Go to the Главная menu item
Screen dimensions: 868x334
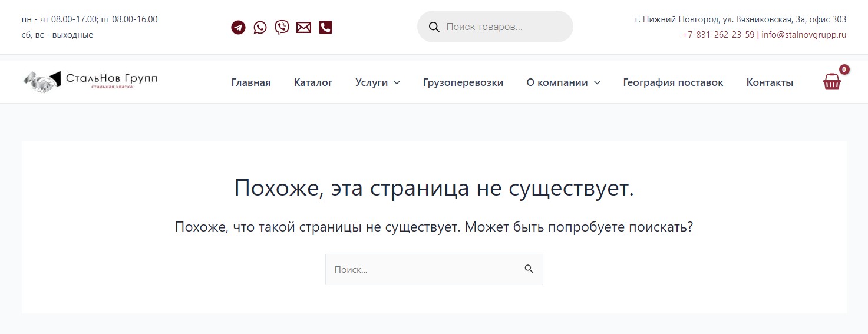(251, 82)
